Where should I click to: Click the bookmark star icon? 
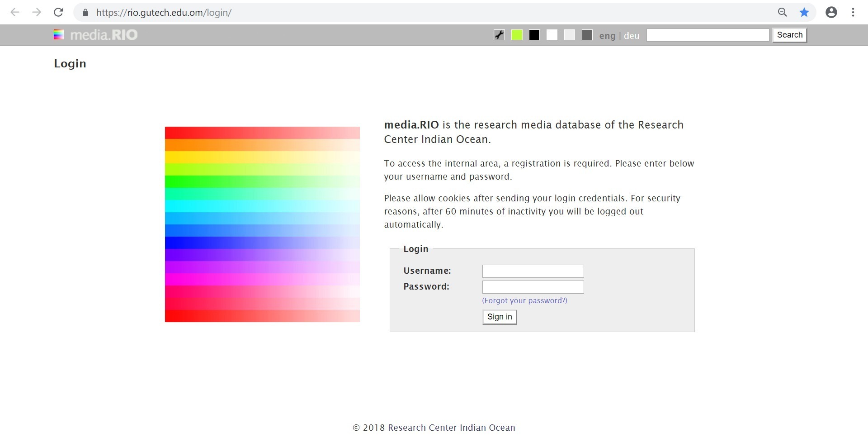point(804,12)
